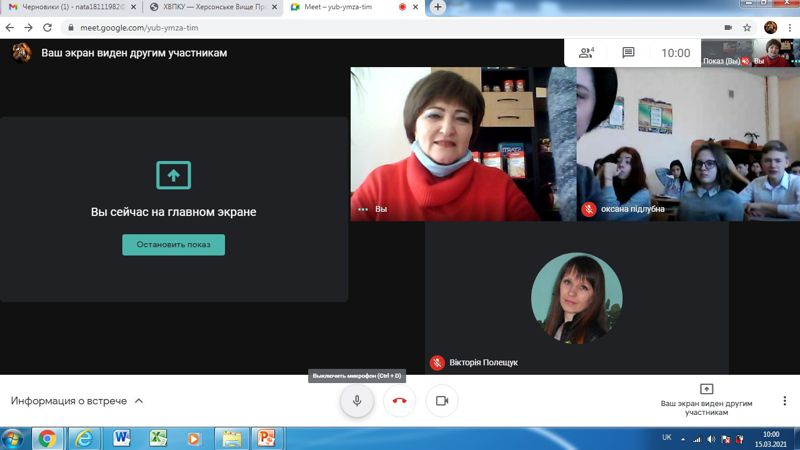The image size is (800, 450).
Task: Open three-dot options in bottom bar
Action: tap(785, 401)
